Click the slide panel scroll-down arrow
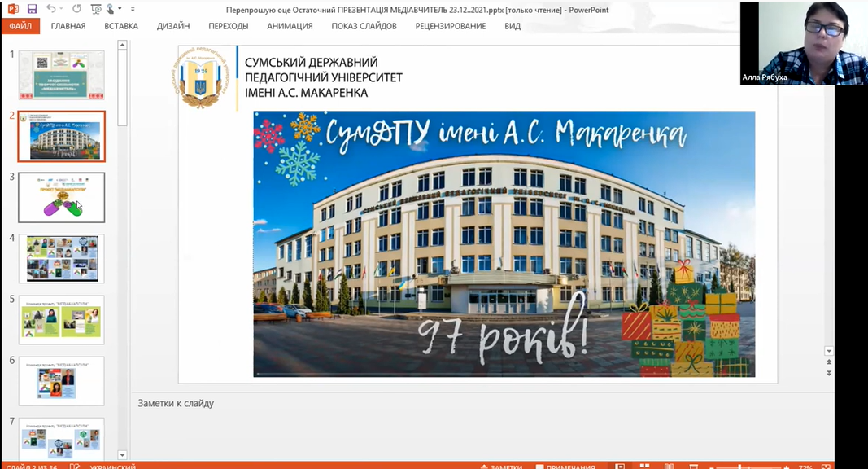The width and height of the screenshot is (868, 469). (122, 455)
